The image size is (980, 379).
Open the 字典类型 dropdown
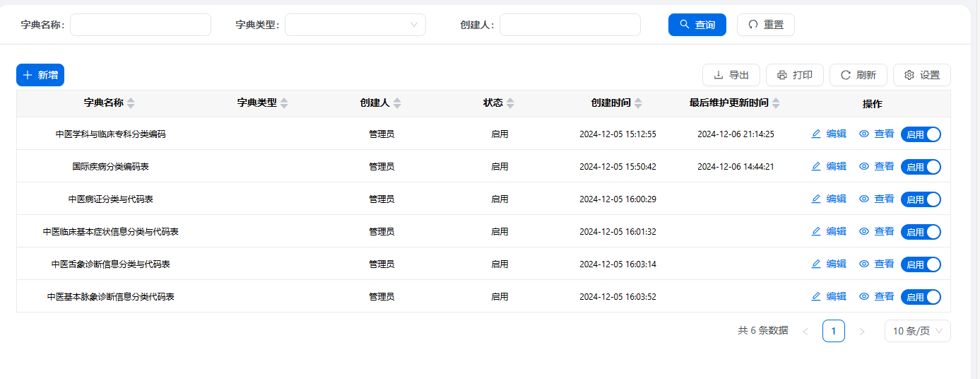point(355,25)
